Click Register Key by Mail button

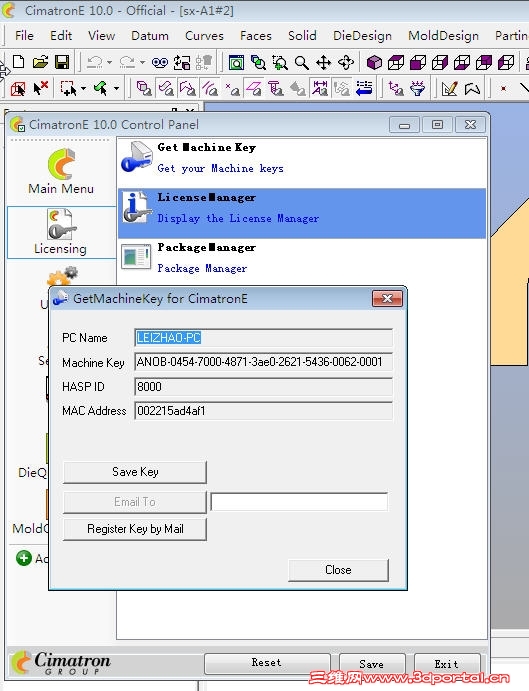tap(135, 529)
